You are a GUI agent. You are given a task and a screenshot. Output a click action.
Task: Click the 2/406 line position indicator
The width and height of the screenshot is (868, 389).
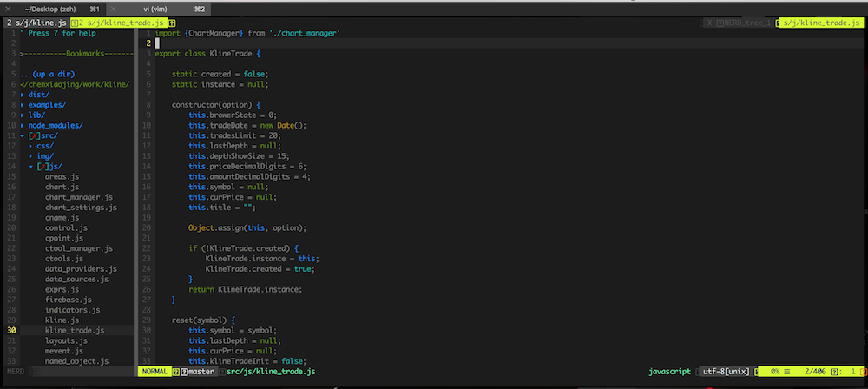click(x=817, y=372)
